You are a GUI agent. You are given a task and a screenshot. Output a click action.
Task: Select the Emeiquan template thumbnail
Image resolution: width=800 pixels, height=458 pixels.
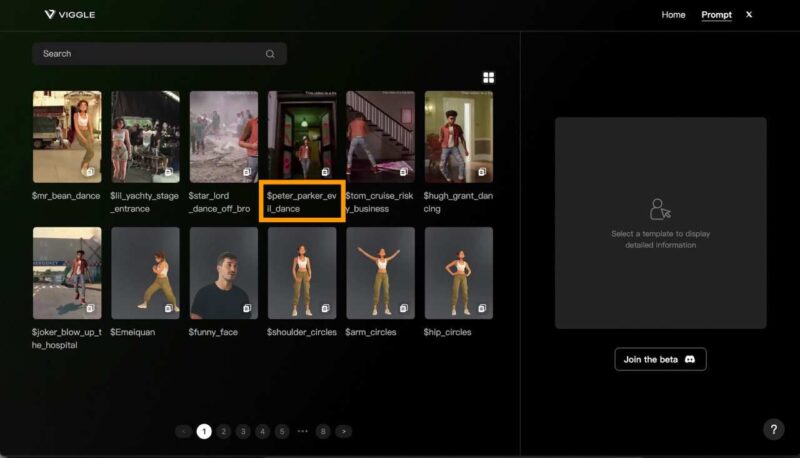coord(145,273)
